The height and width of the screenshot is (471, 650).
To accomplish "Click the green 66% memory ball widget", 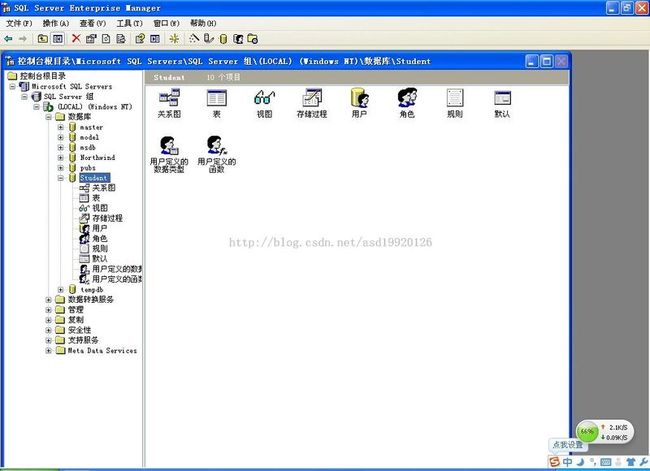I will click(587, 432).
